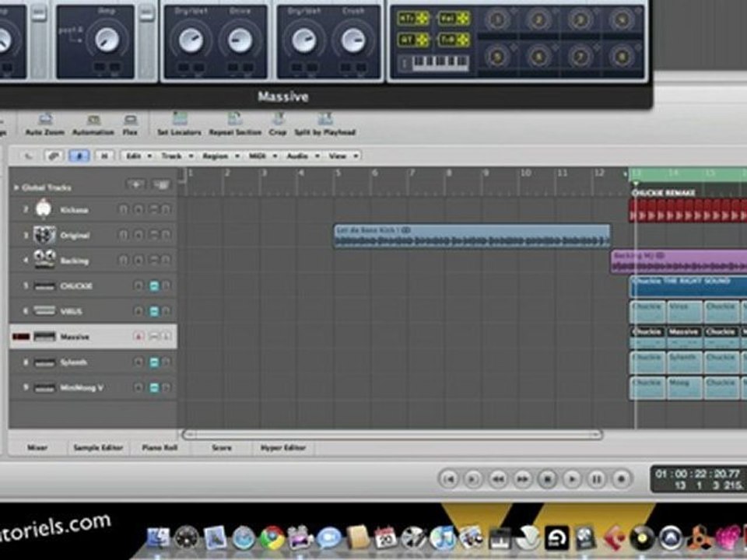Image resolution: width=747 pixels, height=560 pixels.
Task: Click the Split by Playhead icon
Action: point(325,118)
